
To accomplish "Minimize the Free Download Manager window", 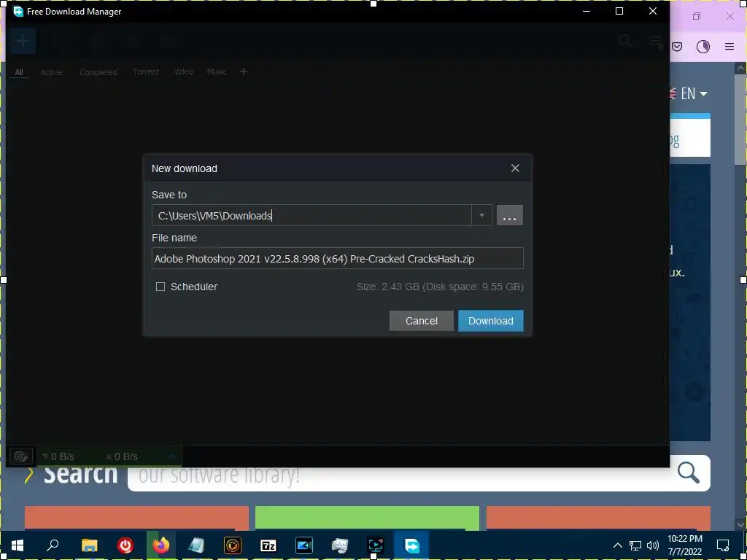I will tap(587, 11).
